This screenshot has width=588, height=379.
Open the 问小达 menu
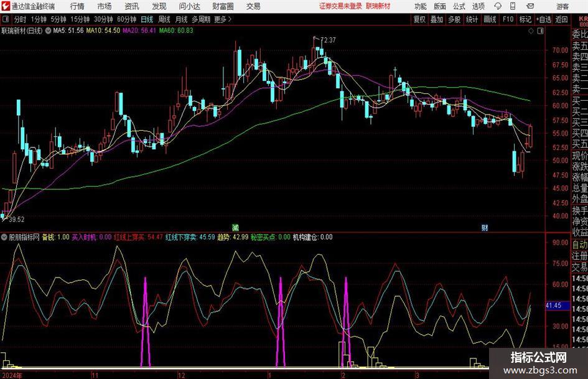(x=189, y=6)
